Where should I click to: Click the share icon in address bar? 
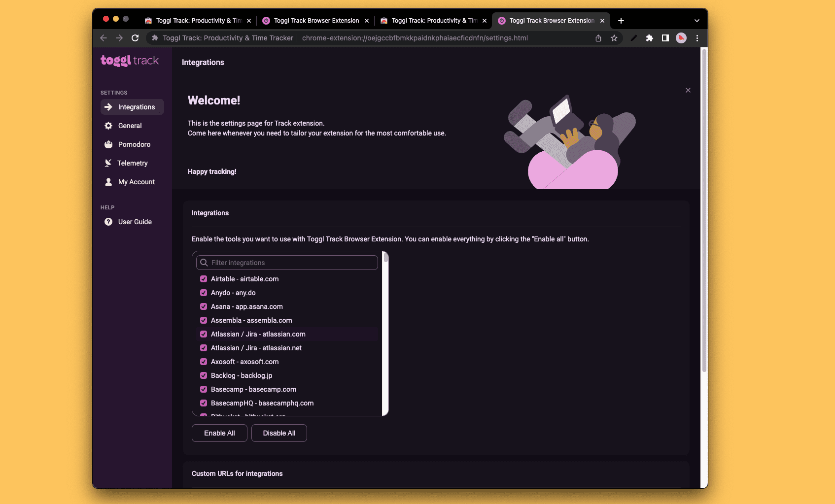598,38
